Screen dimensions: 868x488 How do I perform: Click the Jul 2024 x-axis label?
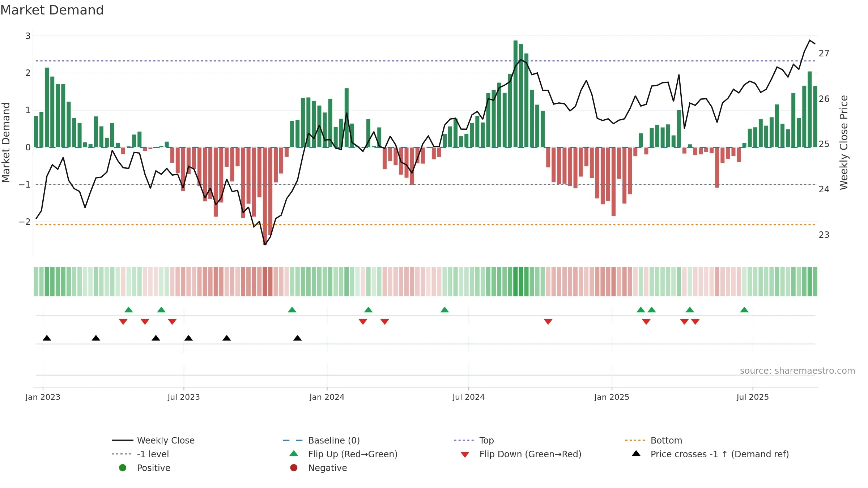(469, 397)
